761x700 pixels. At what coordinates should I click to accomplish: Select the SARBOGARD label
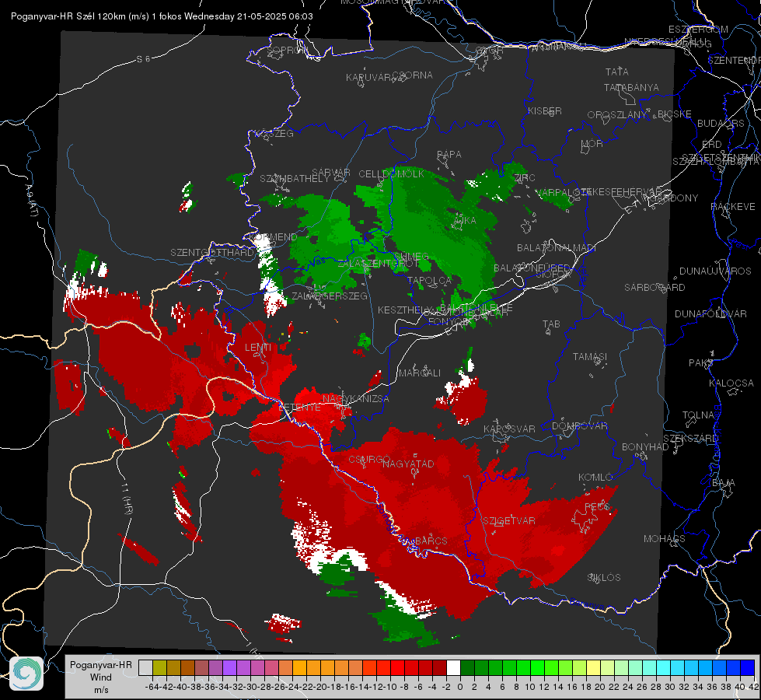coord(655,288)
